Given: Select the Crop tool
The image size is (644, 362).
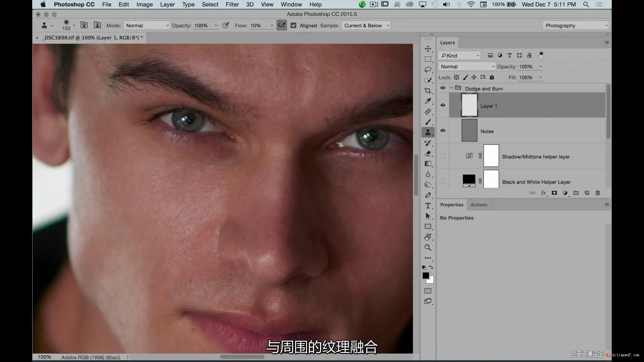Looking at the screenshot, I should coord(428,90).
